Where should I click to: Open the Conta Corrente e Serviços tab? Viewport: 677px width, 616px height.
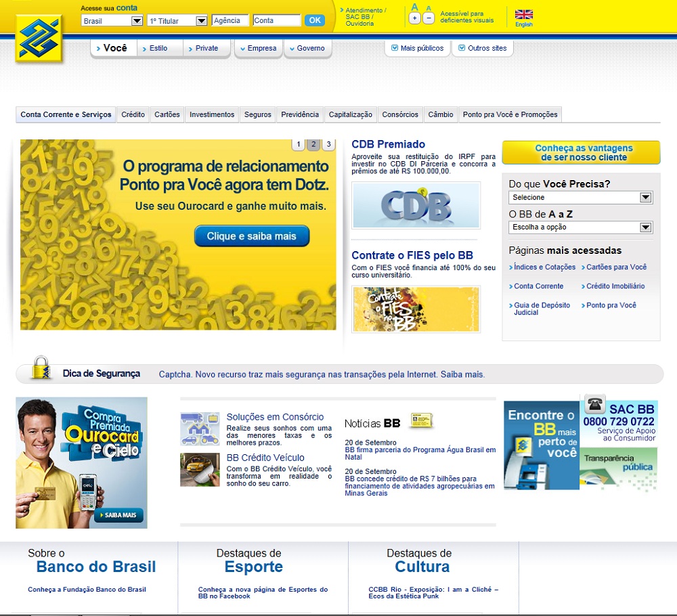(66, 114)
